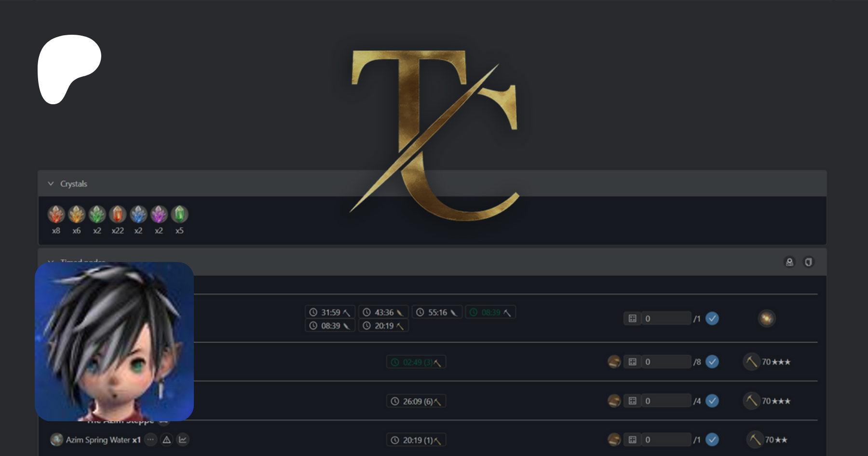The image size is (868, 456).
Task: Click the copy icon in Timed nodes header
Action: (x=808, y=262)
